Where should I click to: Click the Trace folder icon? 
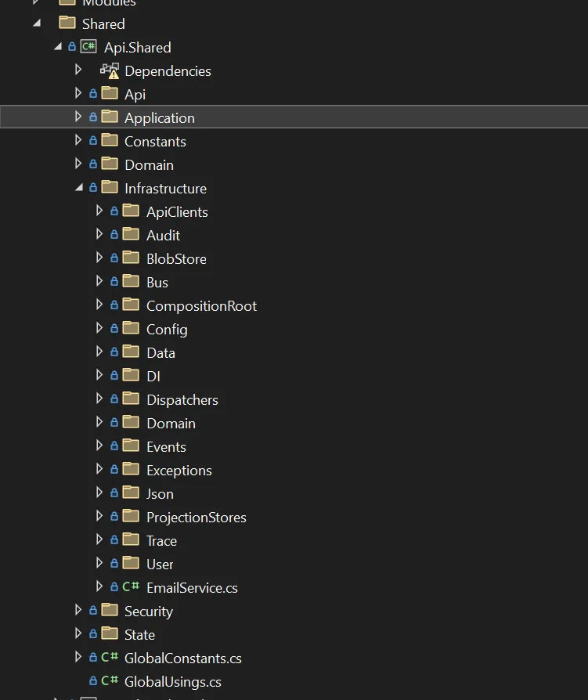click(x=131, y=539)
